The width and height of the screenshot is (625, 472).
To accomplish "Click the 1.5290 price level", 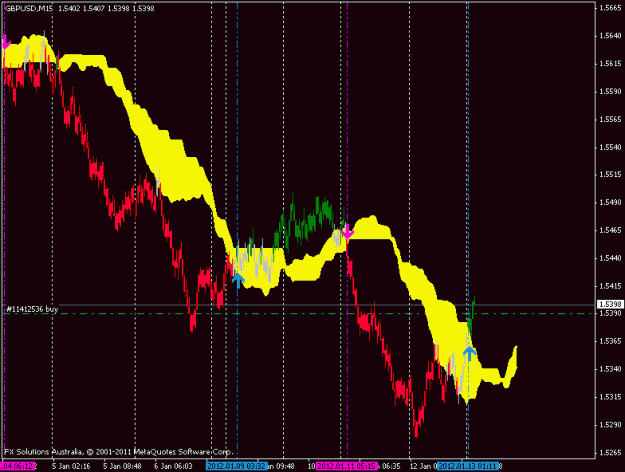I will 610,425.
